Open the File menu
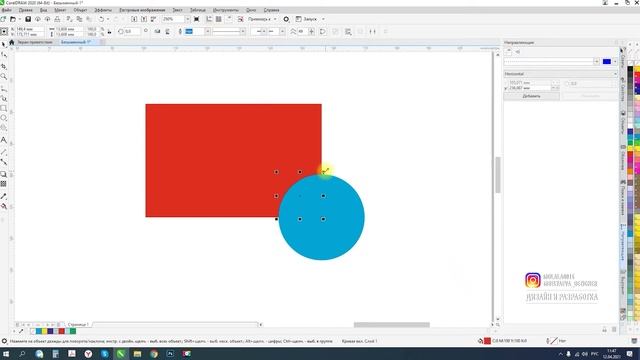Viewport: 640px width, 360px height. [6, 10]
